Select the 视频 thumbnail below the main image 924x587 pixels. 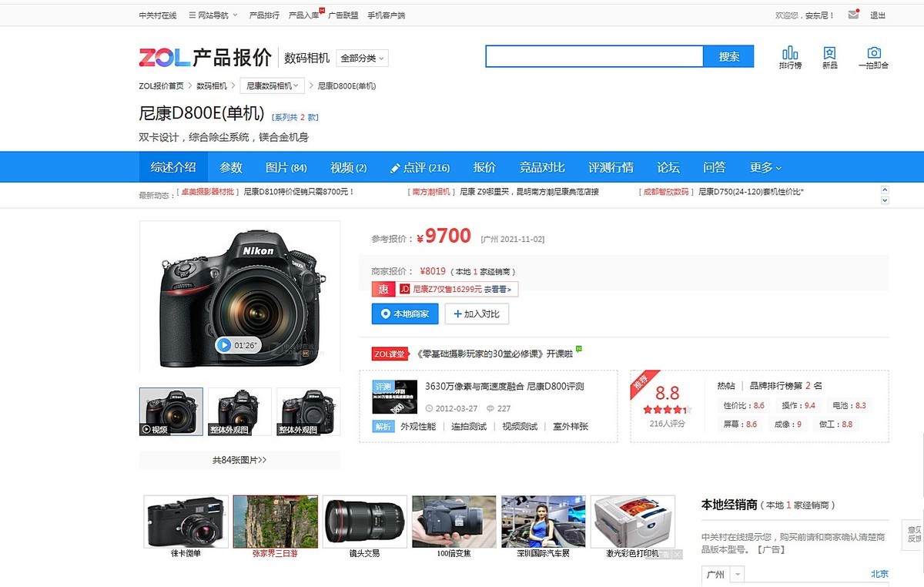point(171,411)
